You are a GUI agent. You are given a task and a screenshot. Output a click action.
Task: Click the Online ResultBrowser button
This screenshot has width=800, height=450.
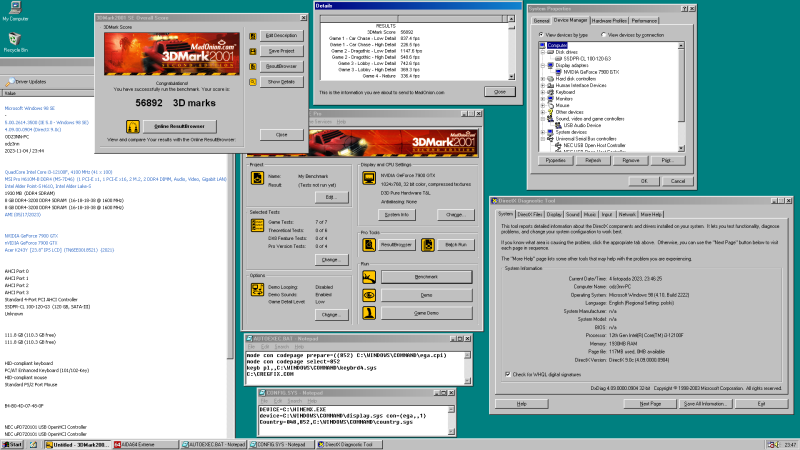point(180,127)
